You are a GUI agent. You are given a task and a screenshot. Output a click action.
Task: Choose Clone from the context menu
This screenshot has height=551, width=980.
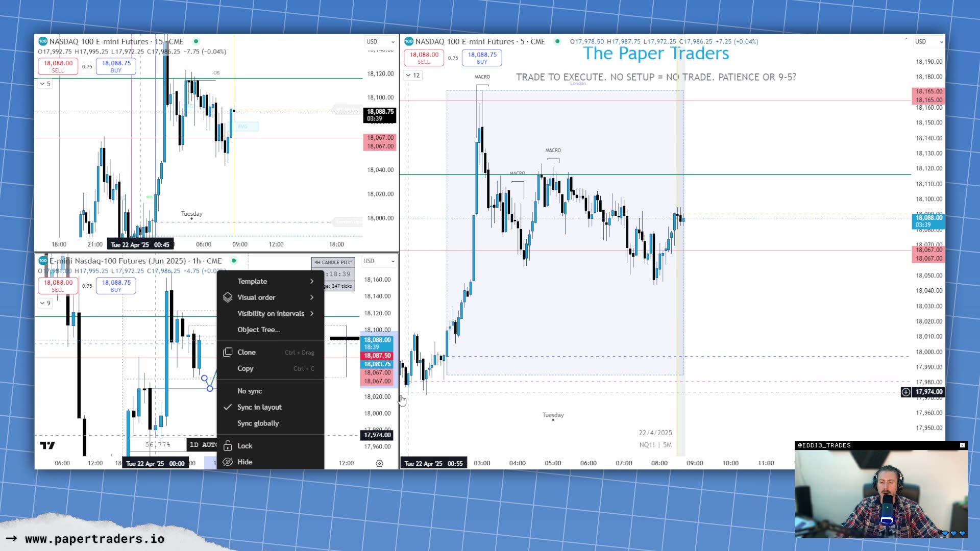coord(271,352)
